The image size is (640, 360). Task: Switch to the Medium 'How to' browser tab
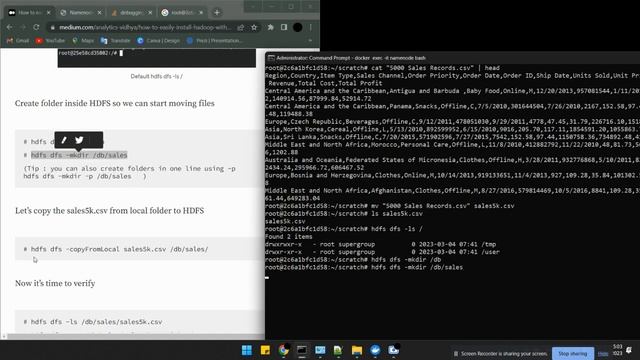29,13
